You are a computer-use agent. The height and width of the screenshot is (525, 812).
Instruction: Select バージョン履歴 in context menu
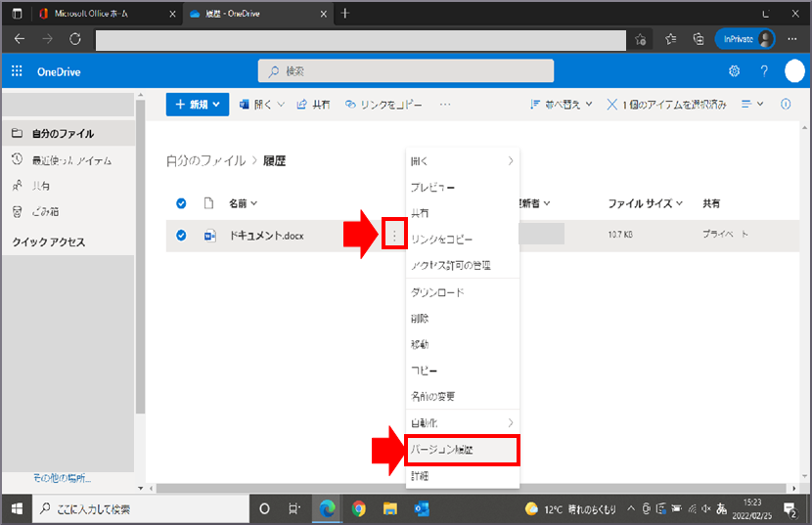point(463,450)
